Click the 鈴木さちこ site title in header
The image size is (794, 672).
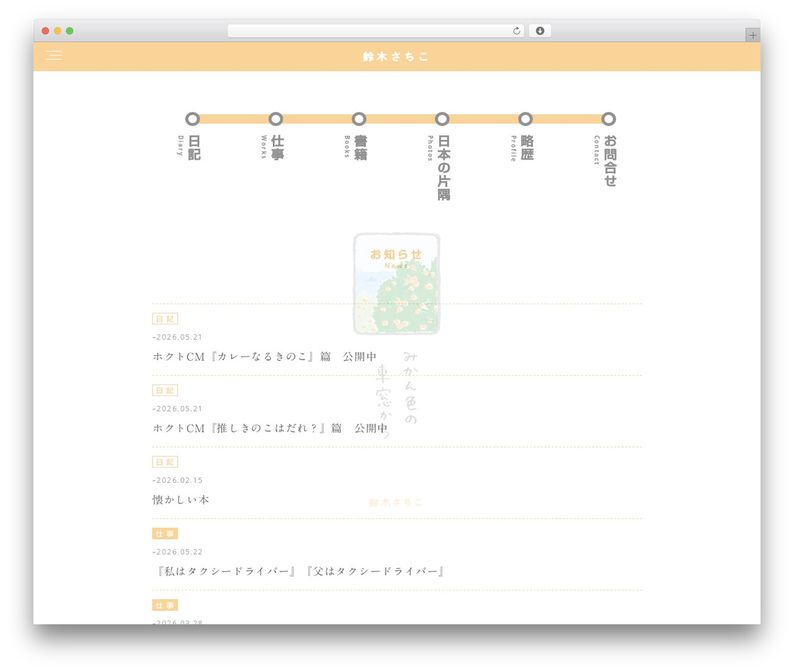point(396,56)
